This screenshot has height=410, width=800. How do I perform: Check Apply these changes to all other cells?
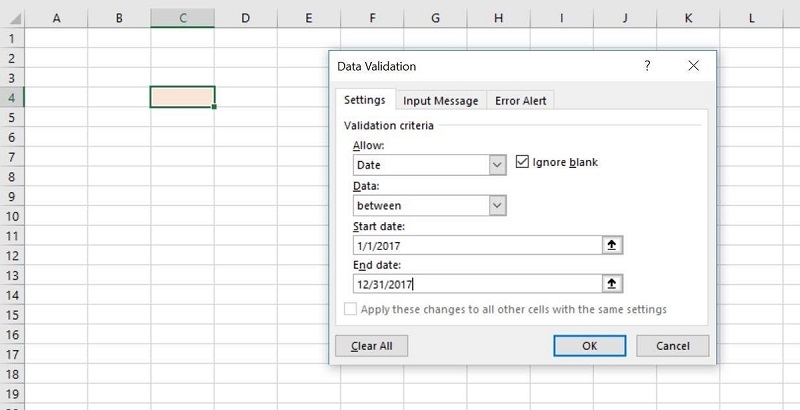click(350, 310)
